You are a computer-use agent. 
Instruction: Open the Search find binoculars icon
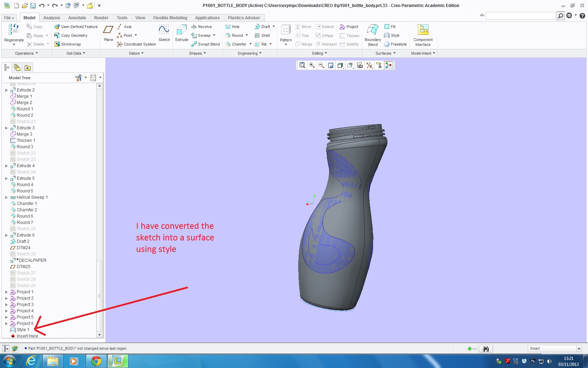coord(486,349)
